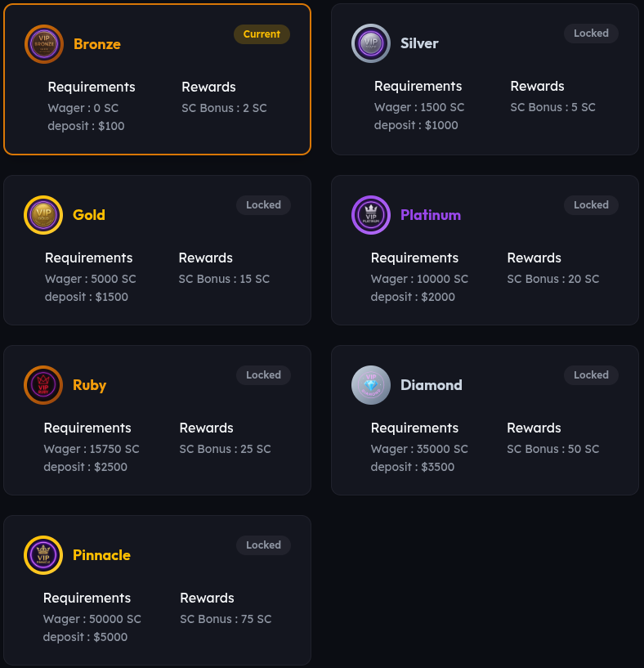
Task: Click the Gold VIP badge icon
Action: [43, 215]
